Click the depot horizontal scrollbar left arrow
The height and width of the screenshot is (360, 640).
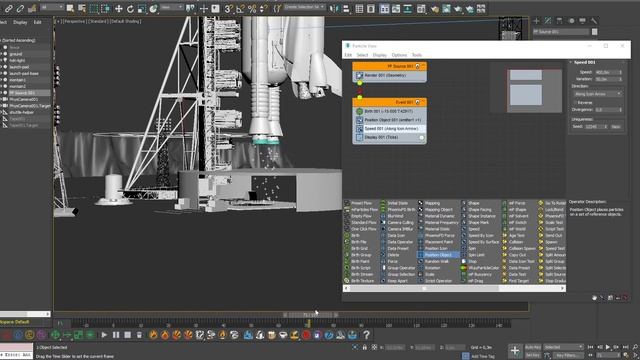[x=347, y=288]
